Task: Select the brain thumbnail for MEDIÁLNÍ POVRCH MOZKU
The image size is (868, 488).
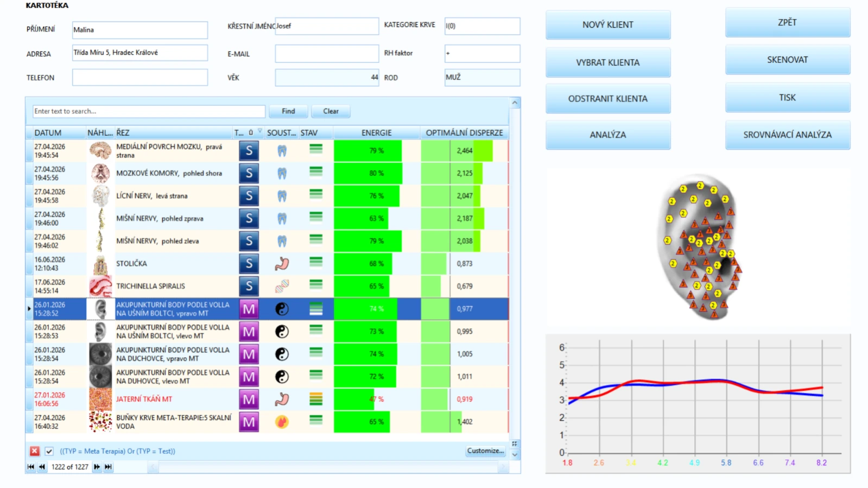Action: 100,150
